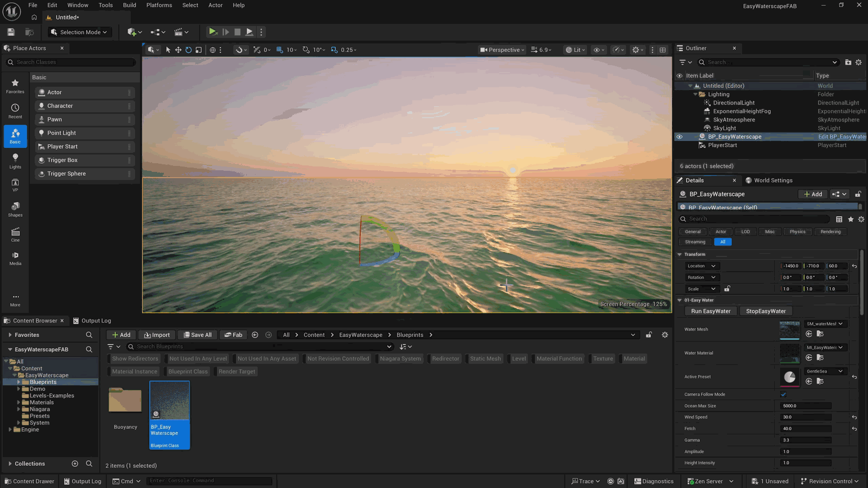Toggle the Blueprint Class filter
The image size is (868, 488).
coord(188,371)
